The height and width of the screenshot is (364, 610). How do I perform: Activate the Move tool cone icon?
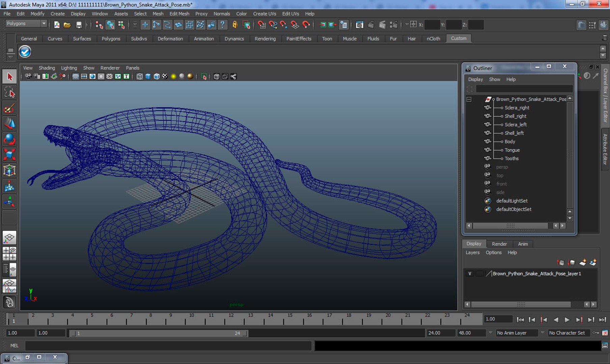(x=9, y=124)
